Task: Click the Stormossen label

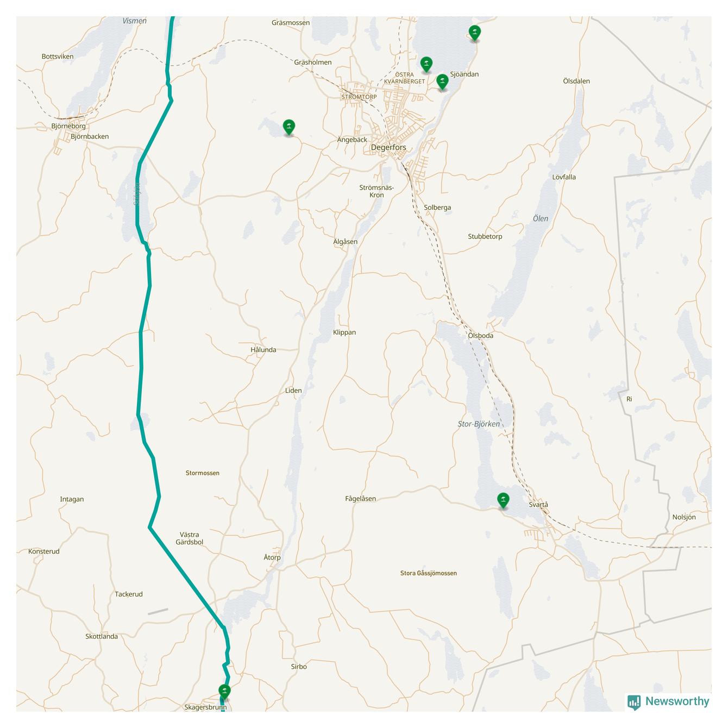Action: pyautogui.click(x=203, y=473)
